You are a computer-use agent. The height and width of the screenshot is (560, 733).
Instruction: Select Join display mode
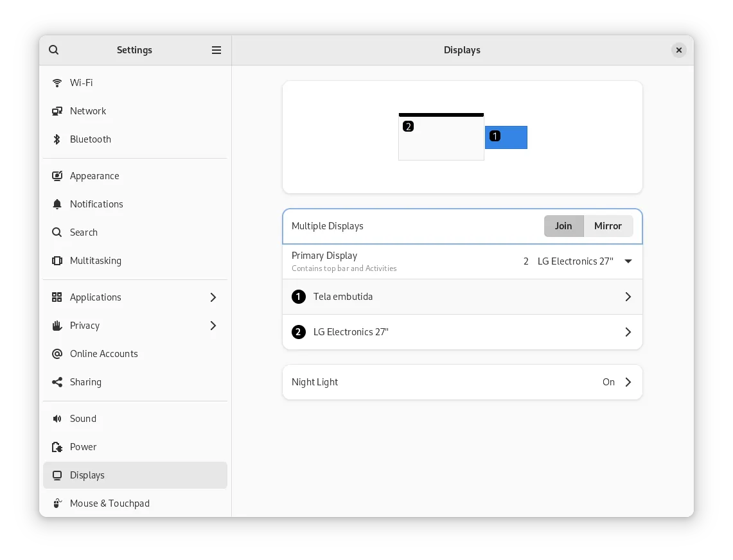click(x=563, y=226)
